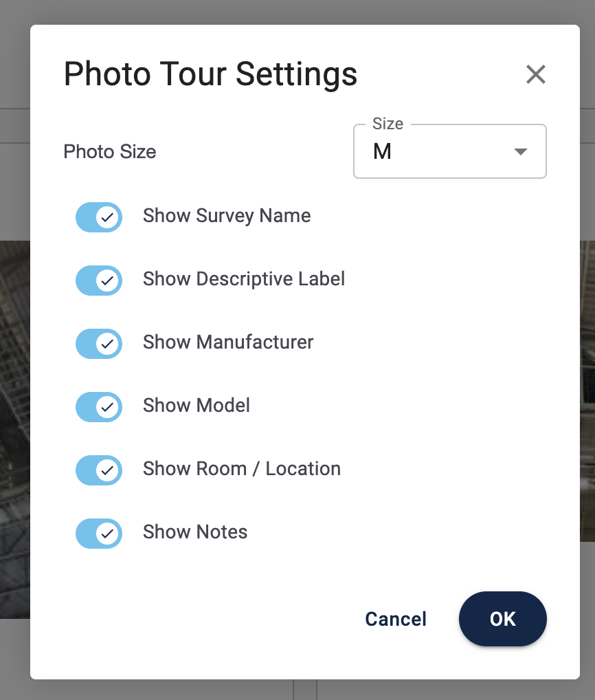Click the "Photo Tour Settings" dialog title
This screenshot has height=700, width=595.
(210, 74)
